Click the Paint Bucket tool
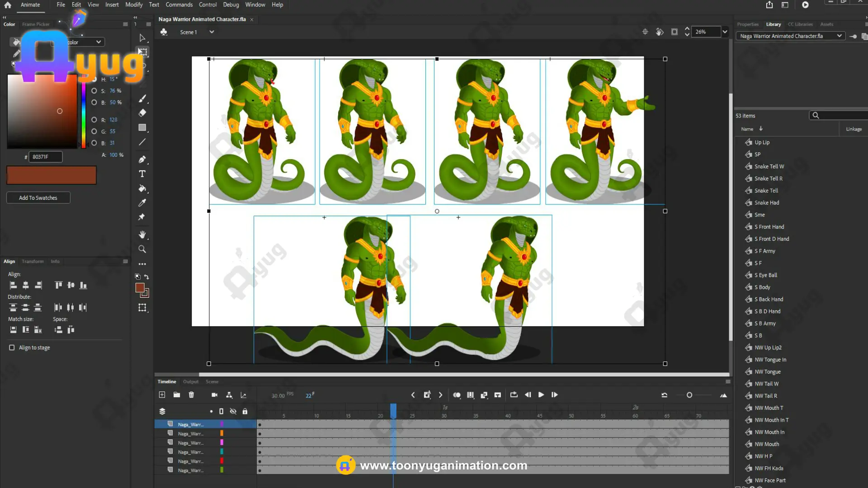This screenshot has width=868, height=488. point(142,188)
